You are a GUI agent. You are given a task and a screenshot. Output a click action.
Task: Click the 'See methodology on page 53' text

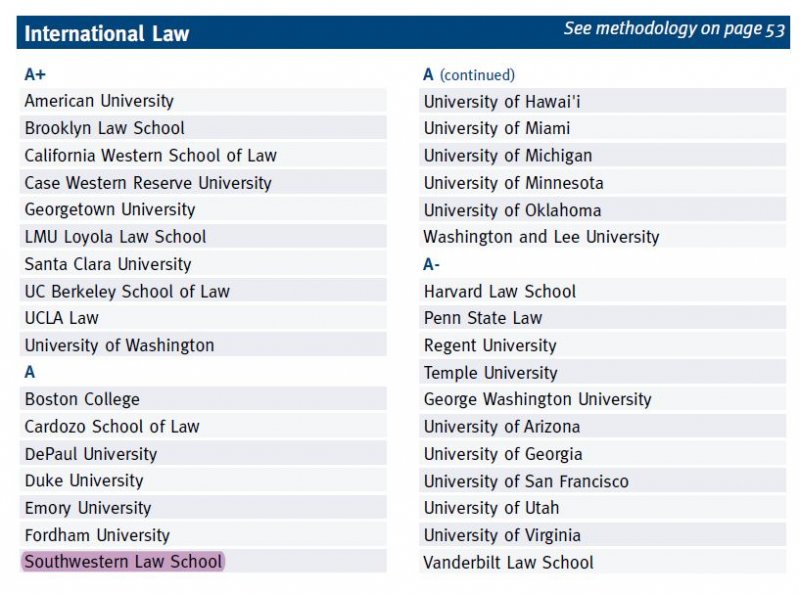674,29
